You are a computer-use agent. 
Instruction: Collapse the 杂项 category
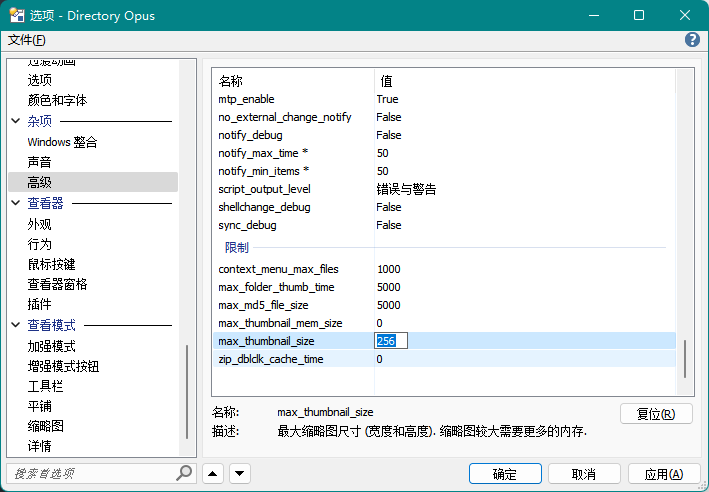tap(16, 121)
